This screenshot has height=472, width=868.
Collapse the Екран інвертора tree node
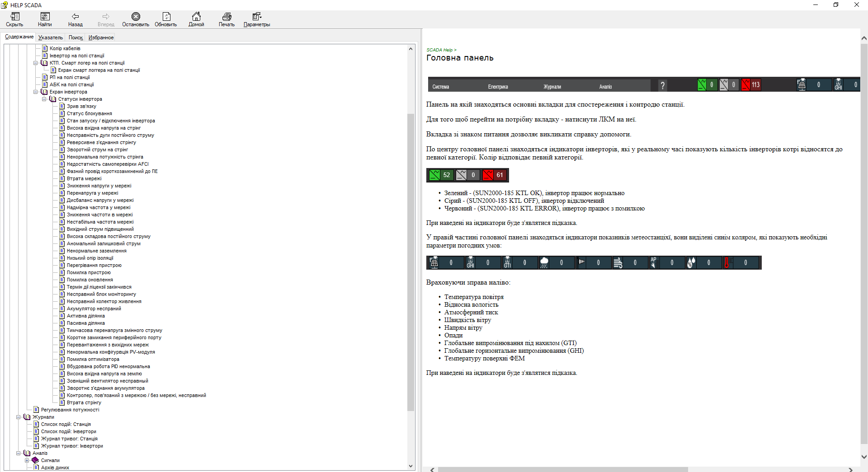pyautogui.click(x=36, y=92)
